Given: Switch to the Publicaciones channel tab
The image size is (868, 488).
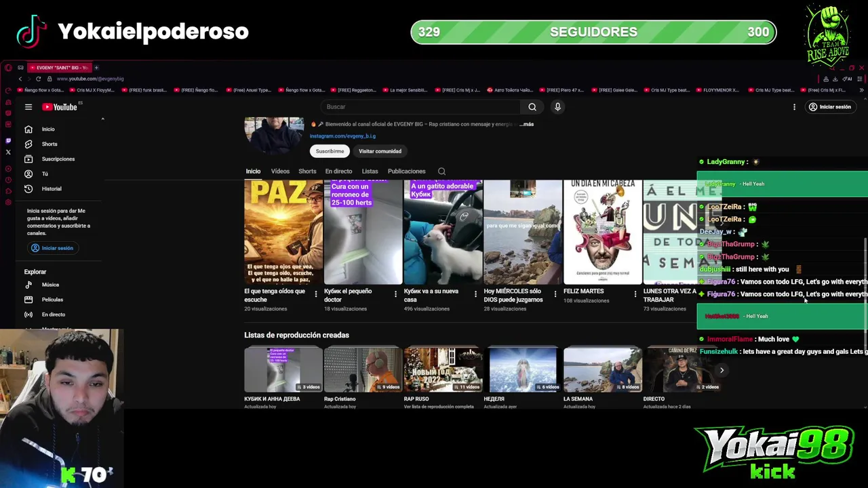Looking at the screenshot, I should [x=406, y=171].
